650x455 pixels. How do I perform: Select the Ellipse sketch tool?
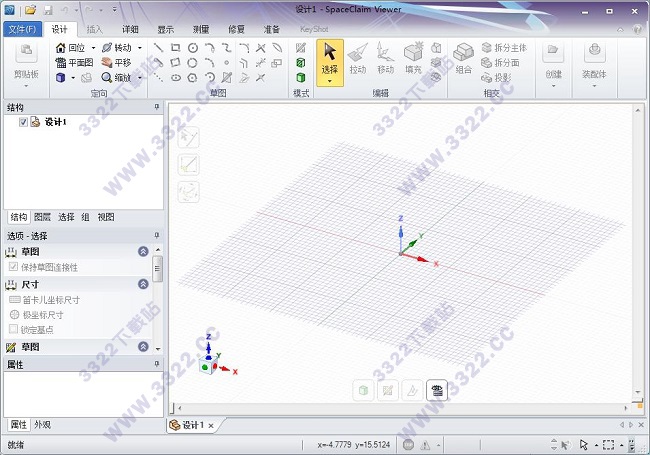click(x=176, y=77)
